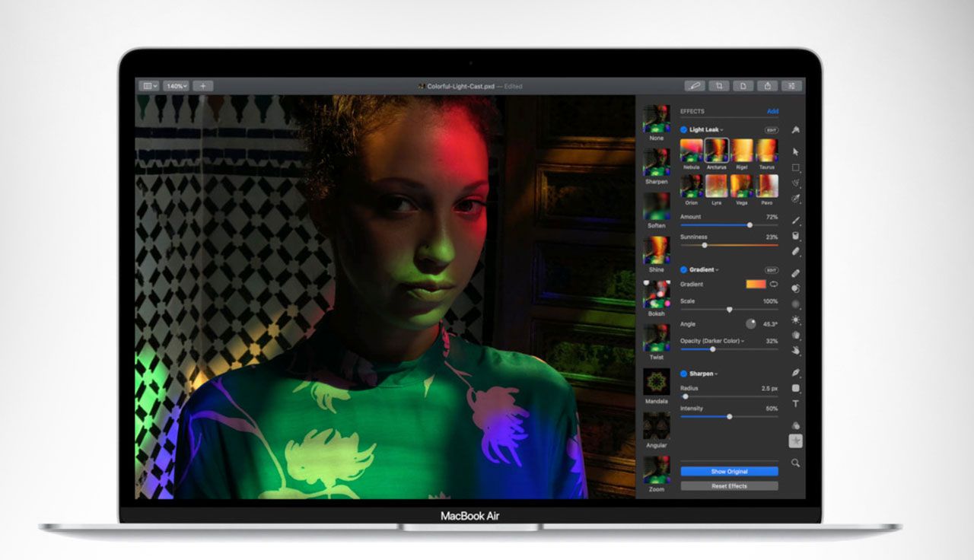The width and height of the screenshot is (974, 560).
Task: Click the Gradient color swatch
Action: click(756, 284)
